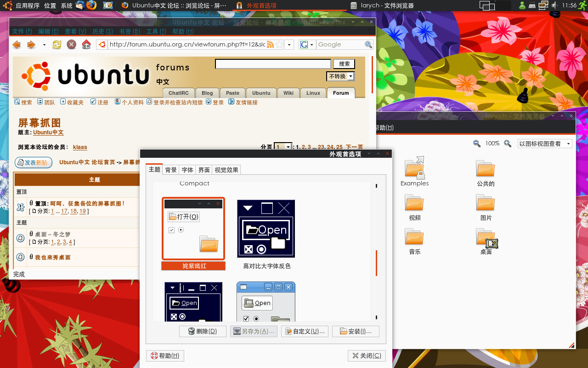Click the green running man logout icon
Viewport: 588px width, 368px height.
582,6
